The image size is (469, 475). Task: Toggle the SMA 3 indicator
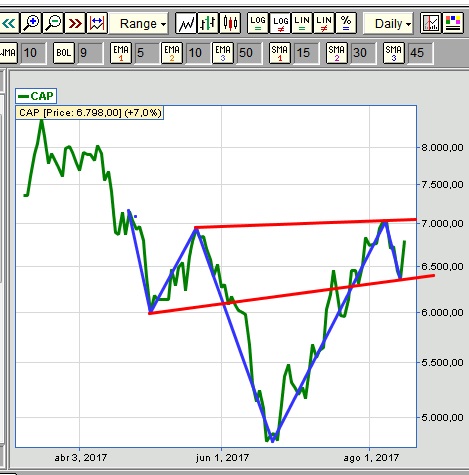pos(394,53)
